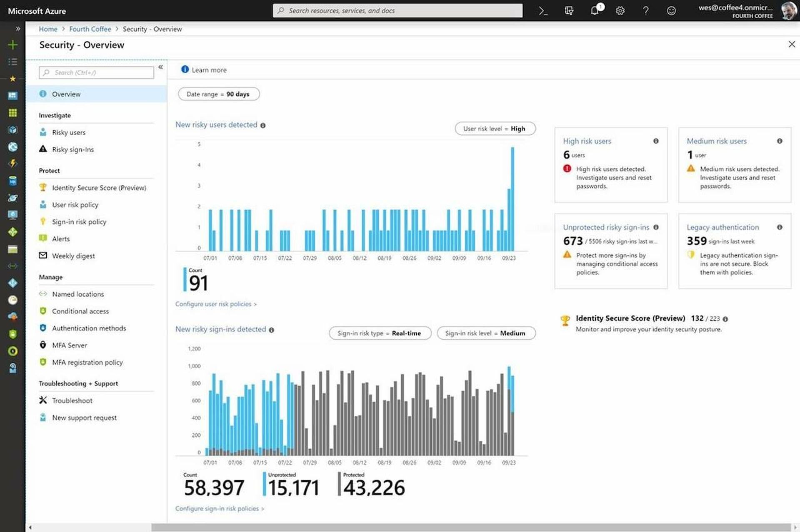Open the Cloud Shell icon
Image resolution: width=800 pixels, height=532 pixels.
[543, 11]
